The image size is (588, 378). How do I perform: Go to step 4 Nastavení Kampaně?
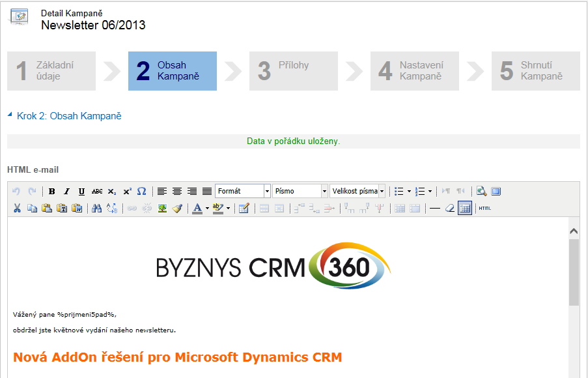415,71
